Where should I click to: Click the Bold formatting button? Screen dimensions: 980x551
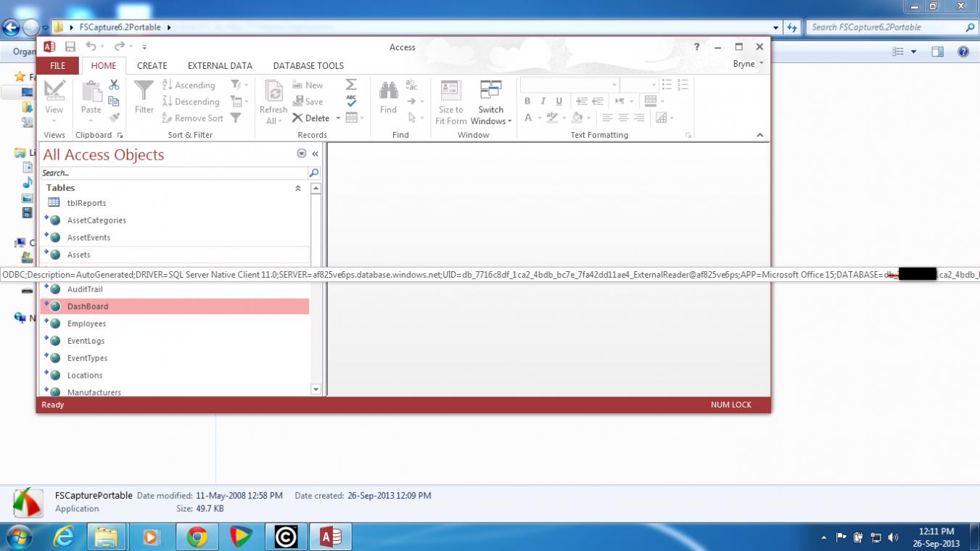[527, 101]
